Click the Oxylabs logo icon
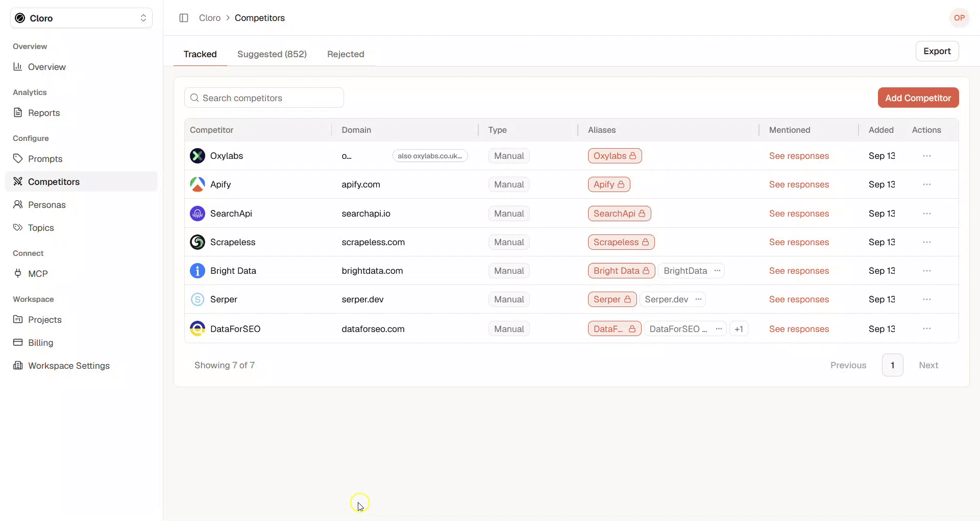This screenshot has height=521, width=980. click(x=198, y=156)
